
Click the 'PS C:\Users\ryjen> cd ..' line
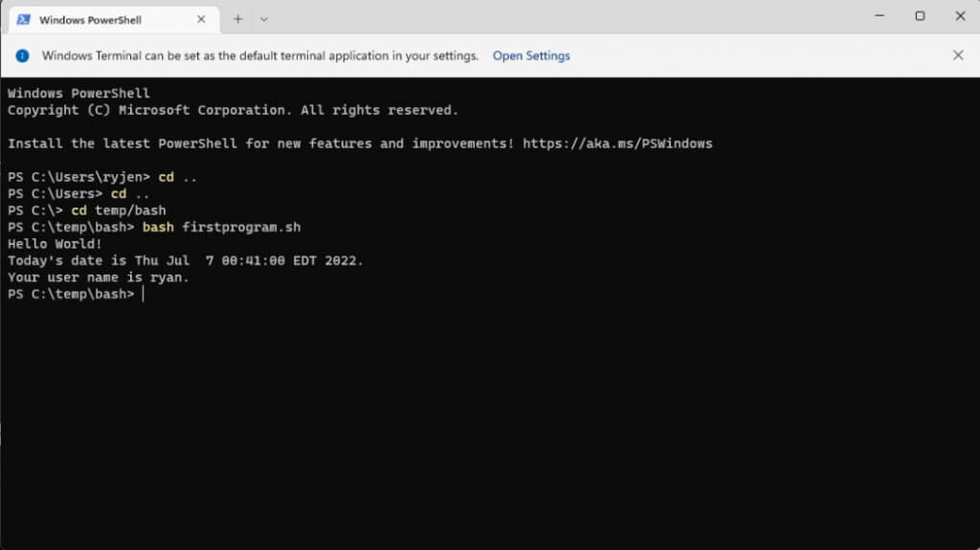102,178
